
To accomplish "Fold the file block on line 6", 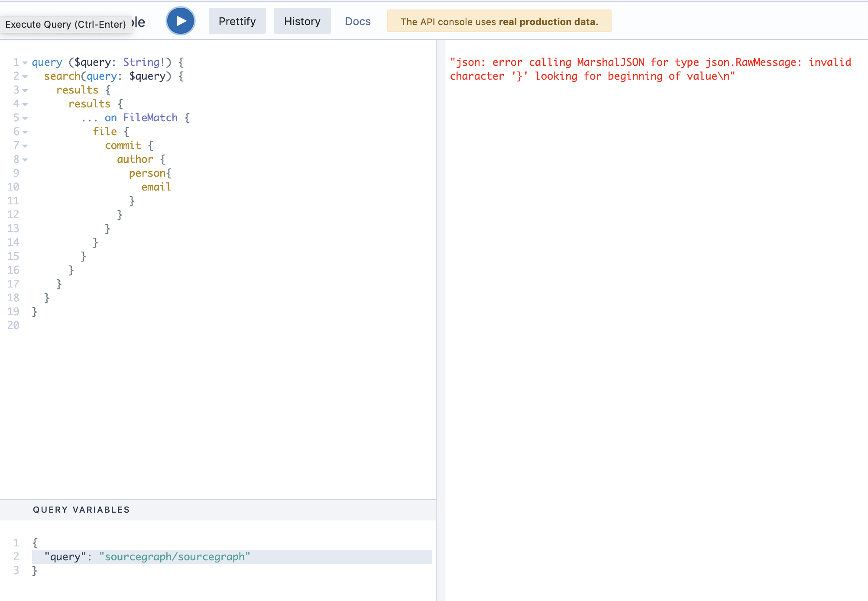I will coord(25,132).
